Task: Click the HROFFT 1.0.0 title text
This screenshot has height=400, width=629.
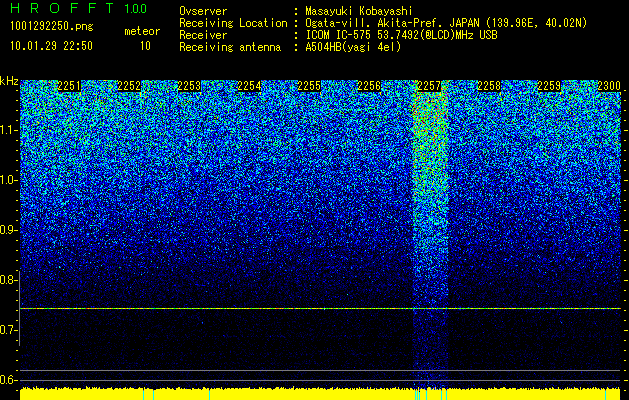Action: (x=78, y=8)
